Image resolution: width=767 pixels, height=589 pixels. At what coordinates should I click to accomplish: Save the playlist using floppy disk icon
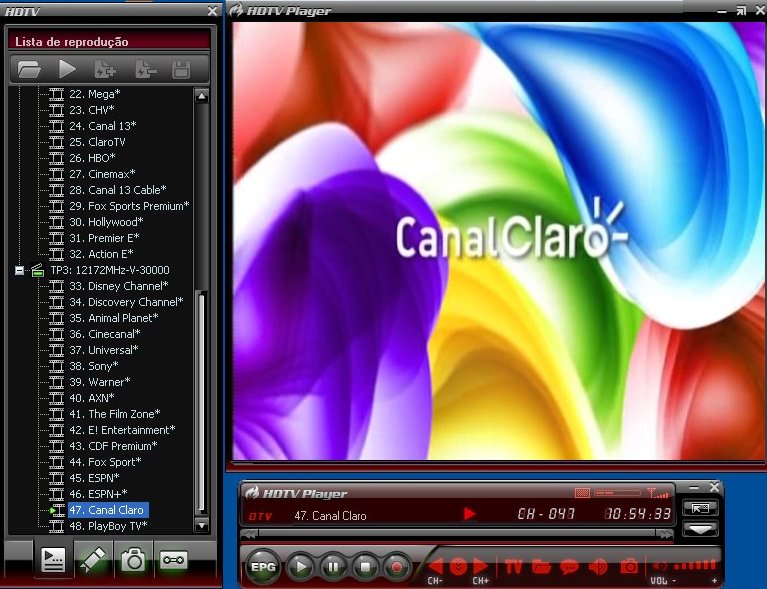181,69
